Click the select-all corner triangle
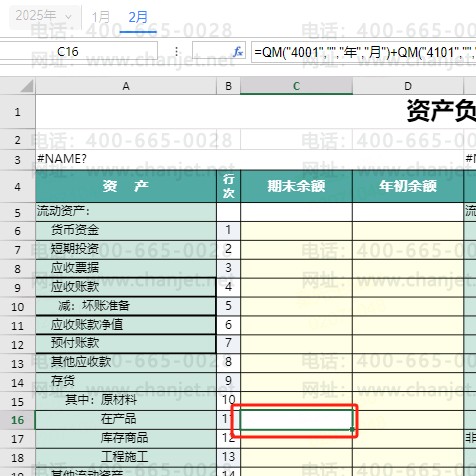The image size is (476, 476). (x=27, y=86)
